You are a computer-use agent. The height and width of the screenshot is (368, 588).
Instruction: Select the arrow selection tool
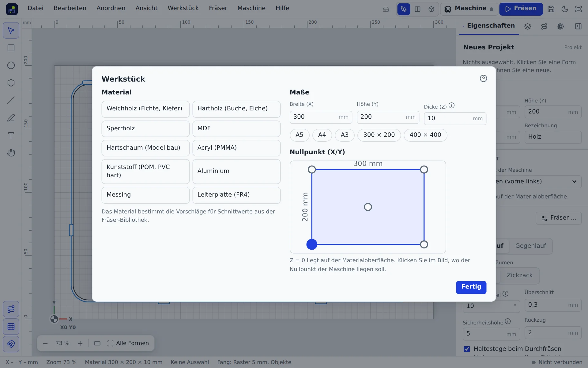[x=11, y=31]
